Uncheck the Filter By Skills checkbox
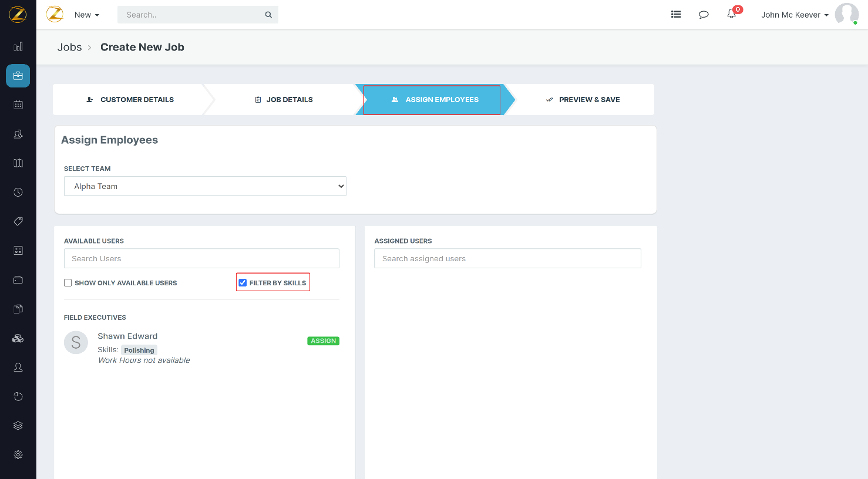 click(243, 283)
